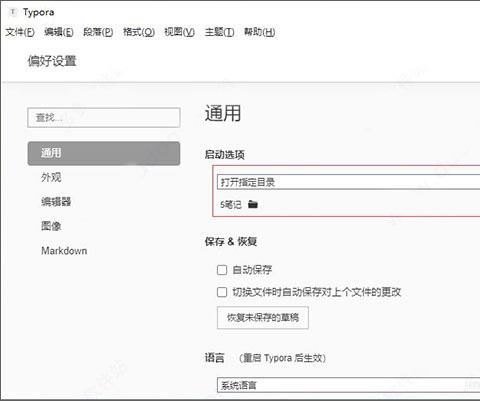Click the 偏好设置 page heading

click(52, 61)
